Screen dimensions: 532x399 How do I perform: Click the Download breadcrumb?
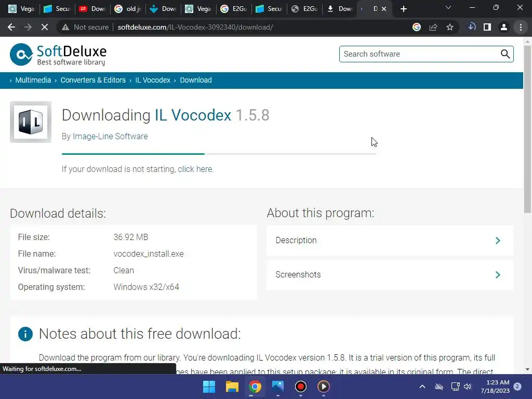click(x=196, y=80)
